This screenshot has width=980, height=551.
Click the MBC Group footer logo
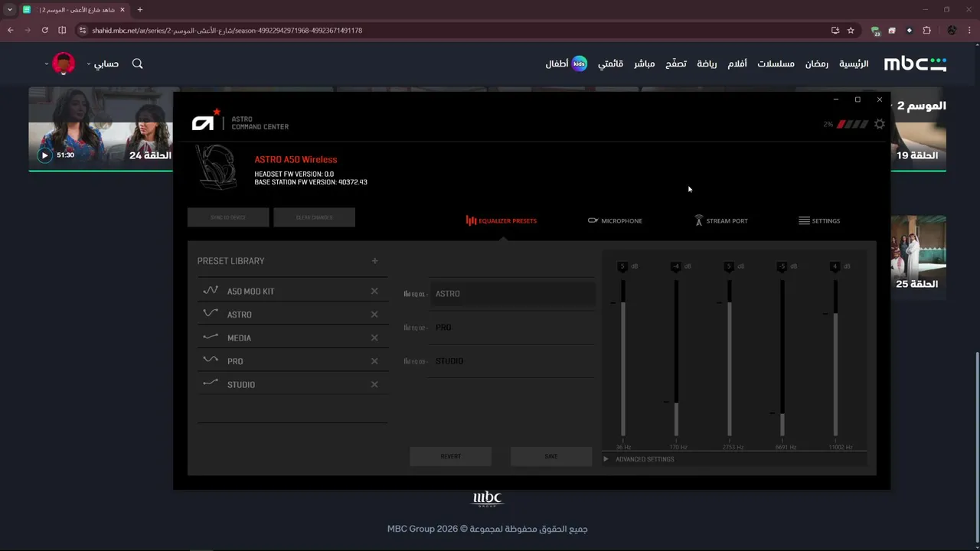pos(487,499)
